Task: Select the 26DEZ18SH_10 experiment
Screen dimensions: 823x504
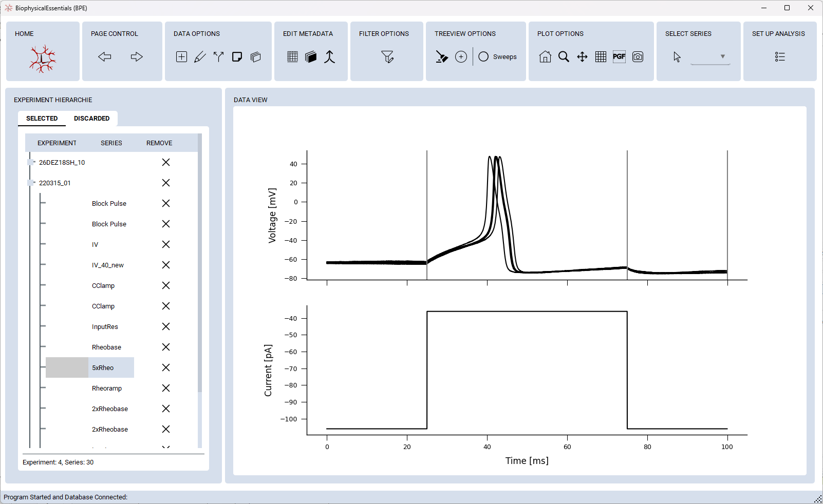Action: [x=62, y=163]
